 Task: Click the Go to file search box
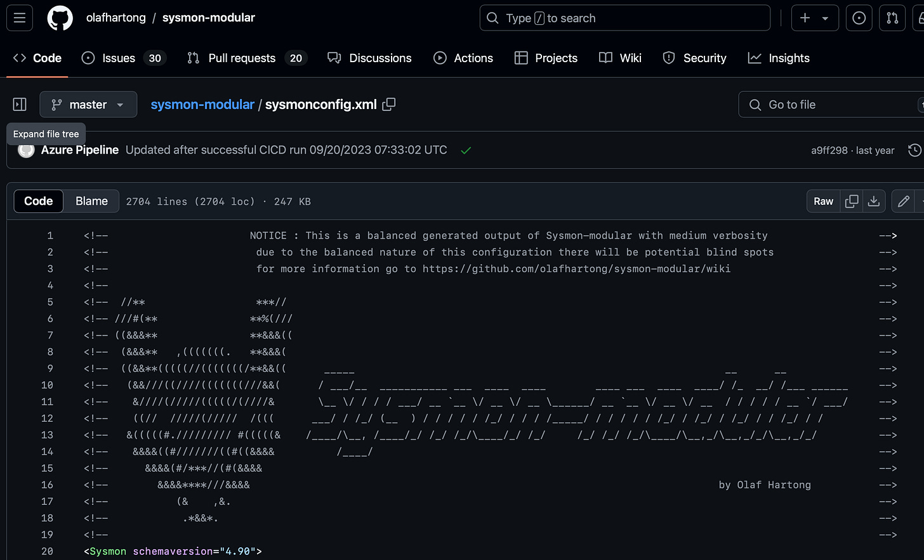tap(831, 104)
